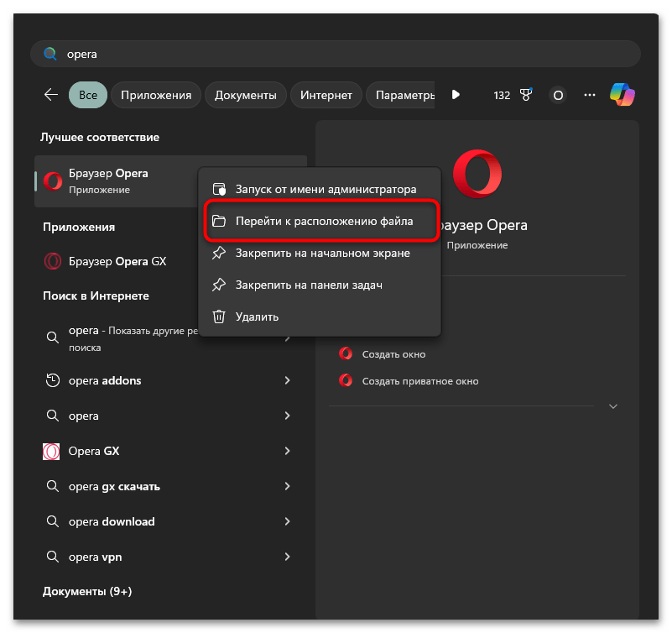
Task: Expand the preview pane actions with the down chevron
Action: (613, 406)
